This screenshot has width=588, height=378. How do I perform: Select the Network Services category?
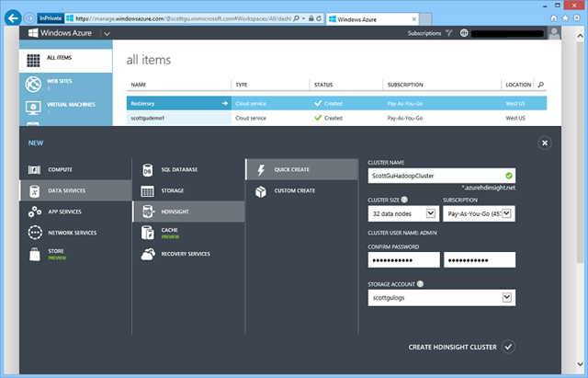click(75, 233)
